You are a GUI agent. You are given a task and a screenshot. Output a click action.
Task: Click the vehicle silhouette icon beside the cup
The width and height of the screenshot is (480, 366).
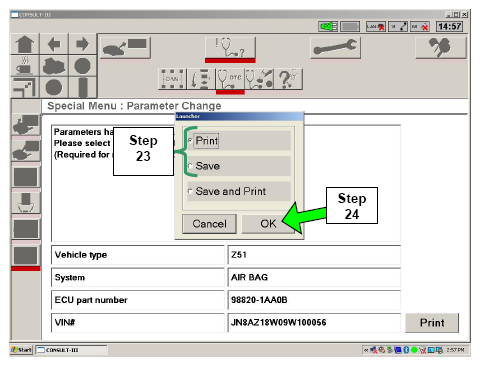[54, 66]
